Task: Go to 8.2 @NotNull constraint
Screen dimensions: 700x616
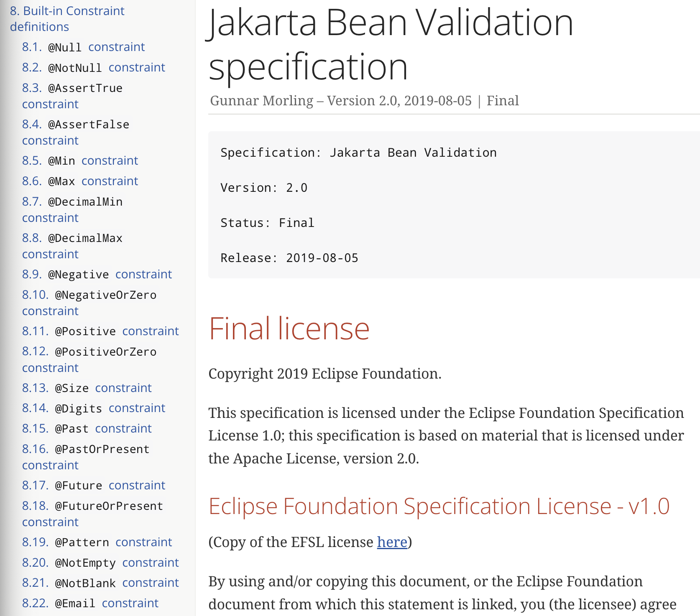Action: 94,67
